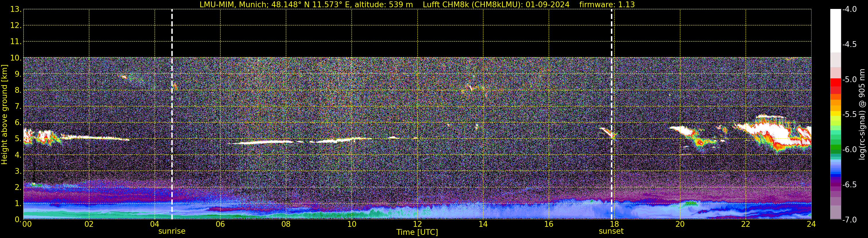868x238 pixels.
Task: Click the time axis tick "08"
Action: (x=286, y=224)
